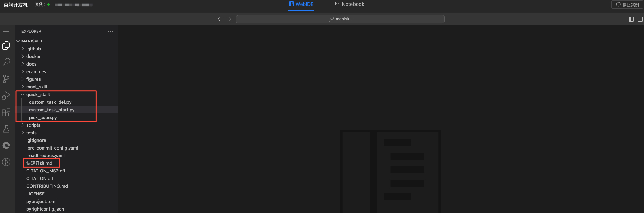The width and height of the screenshot is (644, 213).
Task: Switch to the WebIDE tab
Action: (x=301, y=5)
